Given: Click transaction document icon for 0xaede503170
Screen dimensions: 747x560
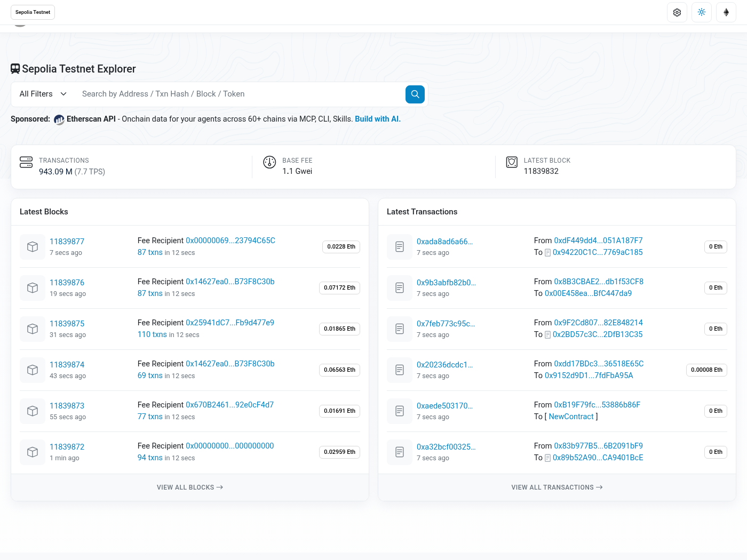Looking at the screenshot, I should pyautogui.click(x=400, y=411).
